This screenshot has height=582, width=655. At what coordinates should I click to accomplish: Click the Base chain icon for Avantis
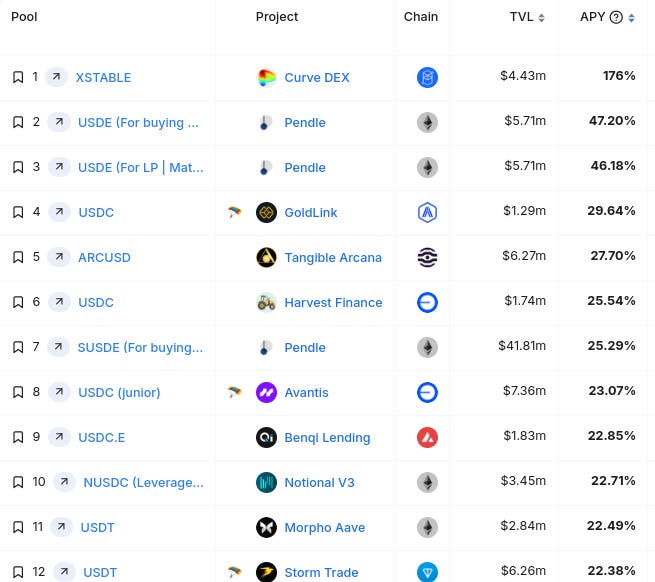[x=427, y=392]
